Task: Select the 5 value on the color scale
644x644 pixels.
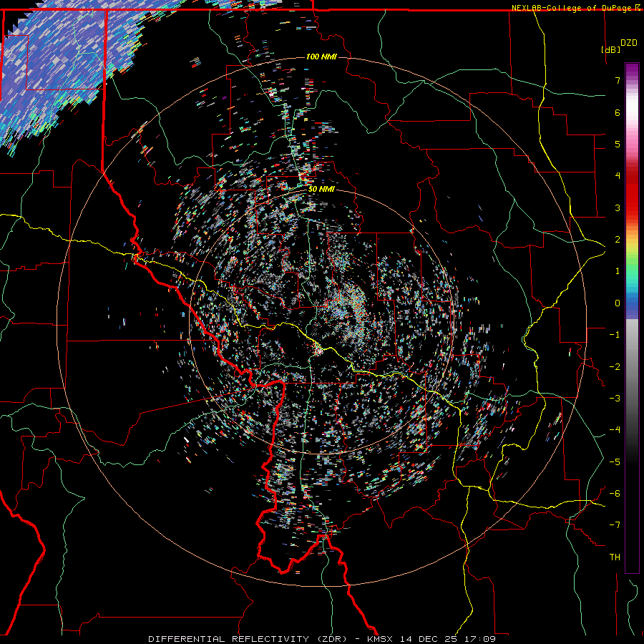Action: tap(618, 144)
